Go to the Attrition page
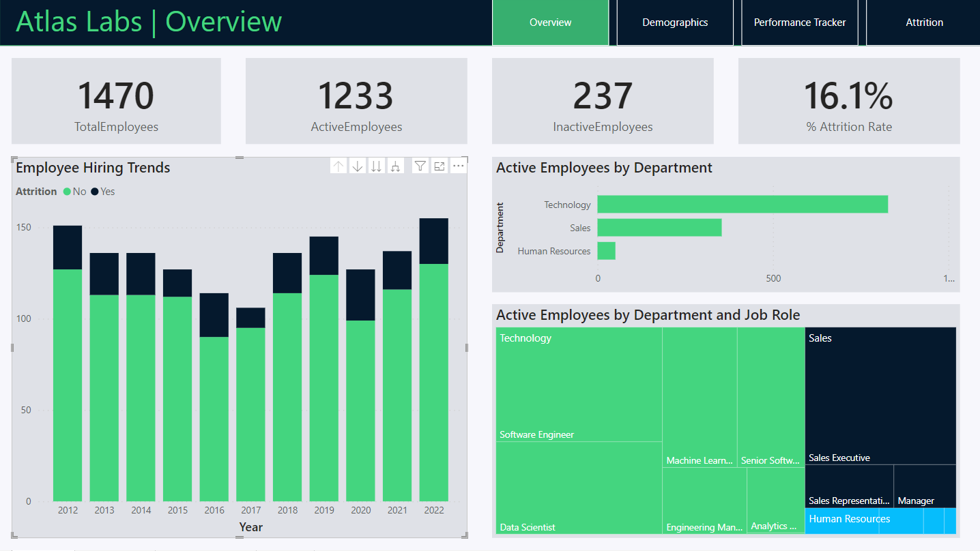980x551 pixels. (924, 23)
